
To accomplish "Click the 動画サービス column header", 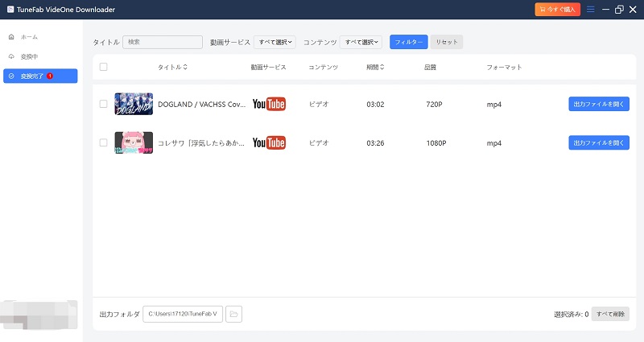I will 269,67.
